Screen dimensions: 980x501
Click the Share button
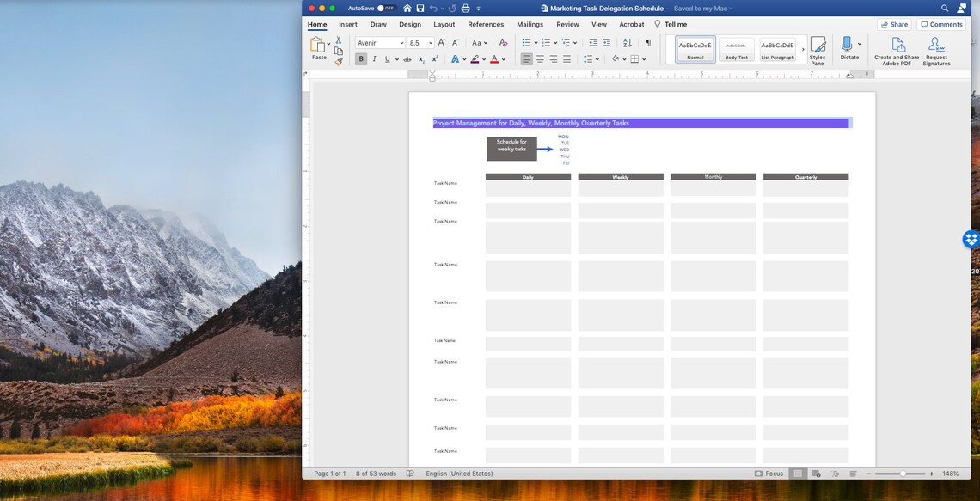click(894, 24)
